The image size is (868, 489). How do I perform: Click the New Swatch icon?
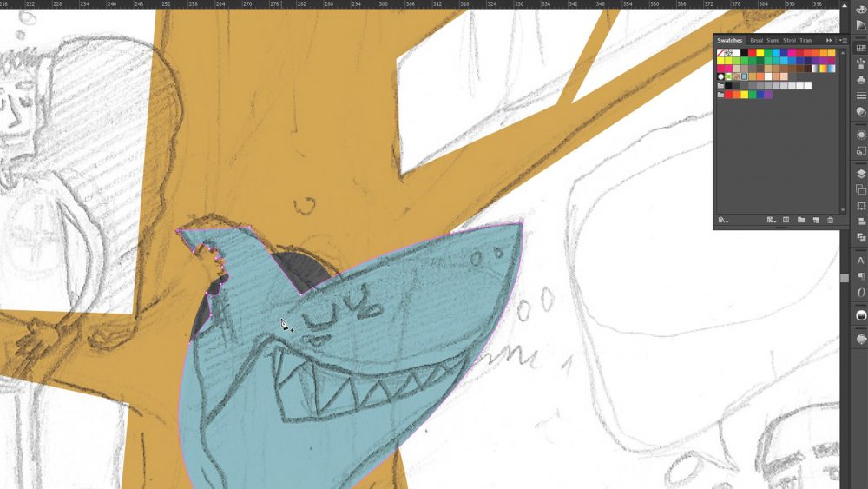(815, 220)
